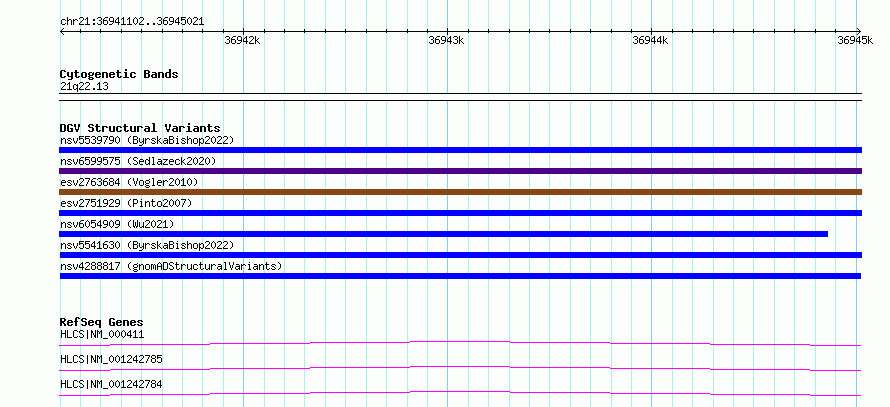
Task: Click the Cytogenetic Bands track title
Action: pos(119,74)
